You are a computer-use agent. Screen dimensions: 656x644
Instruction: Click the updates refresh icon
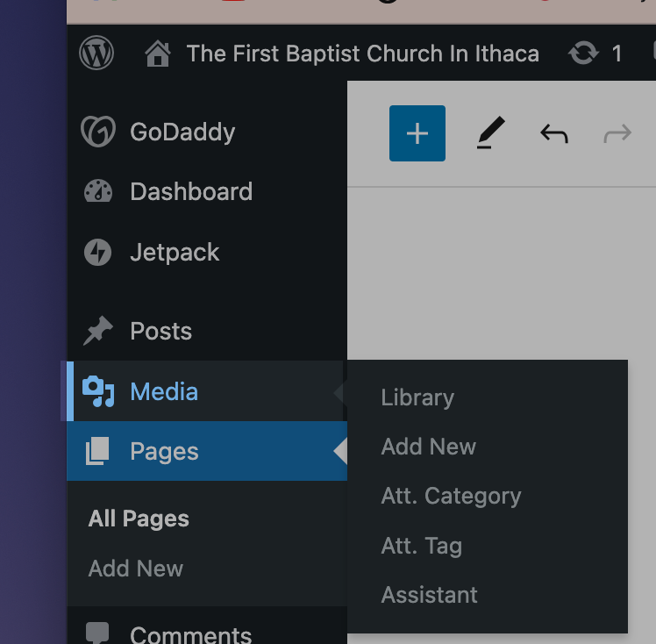(x=583, y=54)
